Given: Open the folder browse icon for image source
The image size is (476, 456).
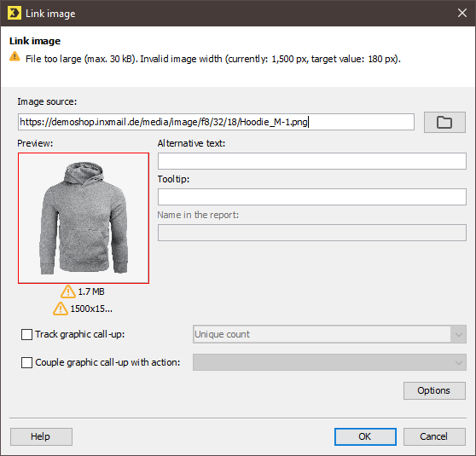Looking at the screenshot, I should [x=444, y=122].
